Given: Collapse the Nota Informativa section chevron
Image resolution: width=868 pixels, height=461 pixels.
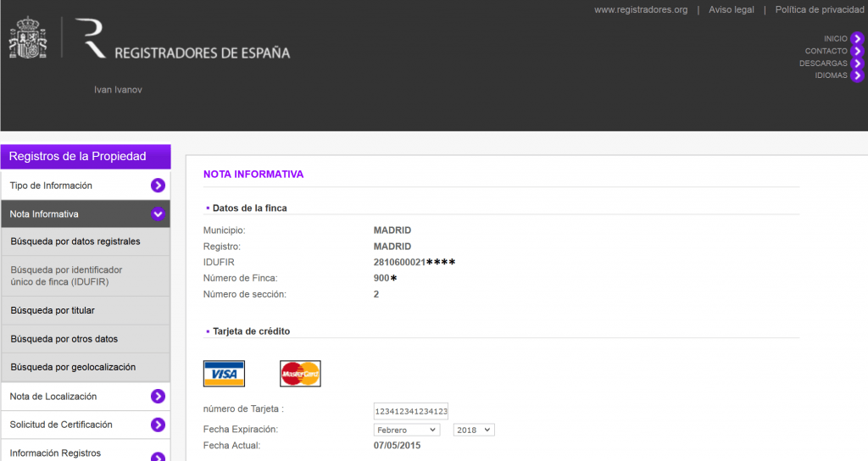Looking at the screenshot, I should click(x=158, y=214).
